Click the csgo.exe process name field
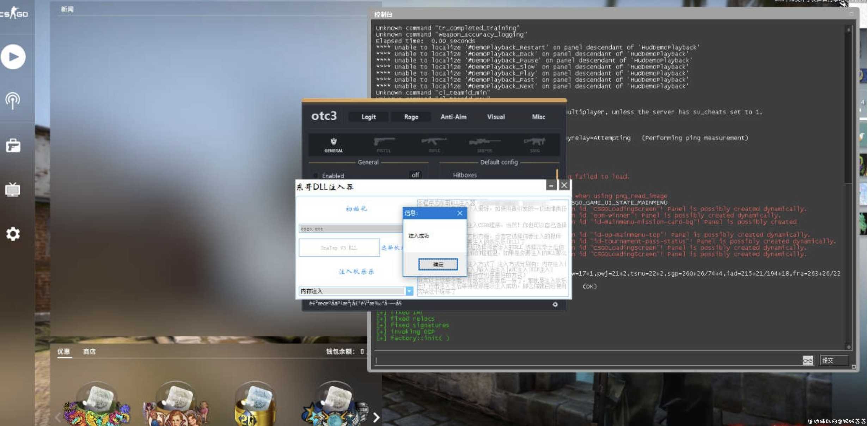868x426 pixels. click(x=351, y=229)
